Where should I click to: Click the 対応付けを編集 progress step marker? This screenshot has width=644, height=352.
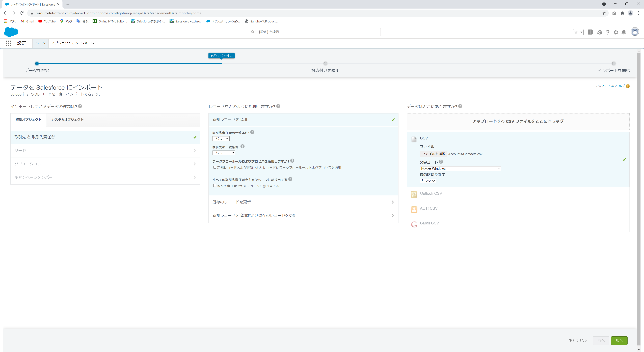[325, 64]
